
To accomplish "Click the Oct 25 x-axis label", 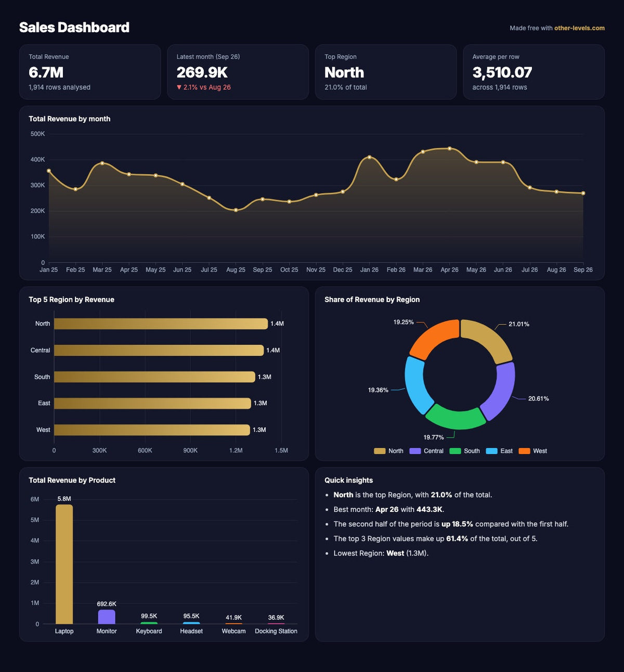I will point(289,270).
